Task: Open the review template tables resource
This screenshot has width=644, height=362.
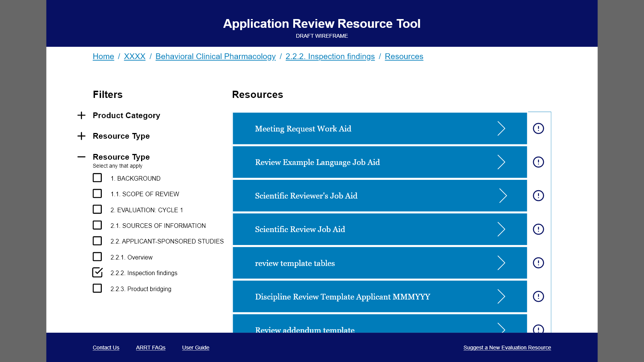Action: 380,263
